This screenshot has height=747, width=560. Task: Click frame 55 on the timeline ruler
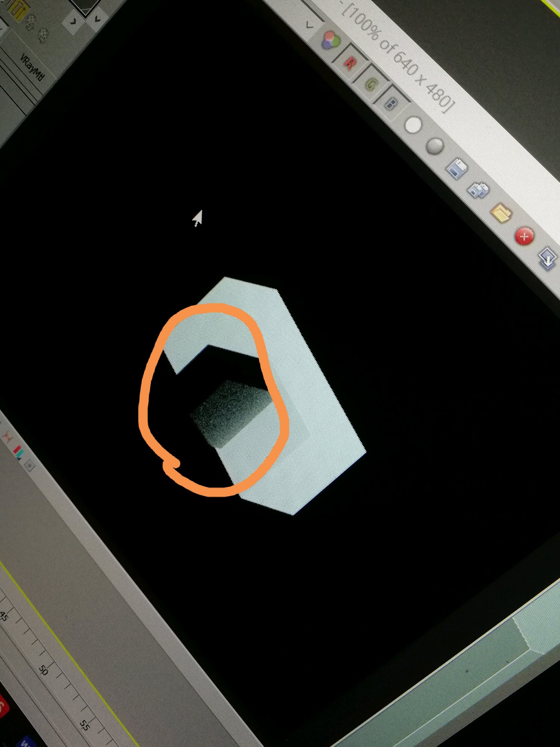pyautogui.click(x=84, y=725)
